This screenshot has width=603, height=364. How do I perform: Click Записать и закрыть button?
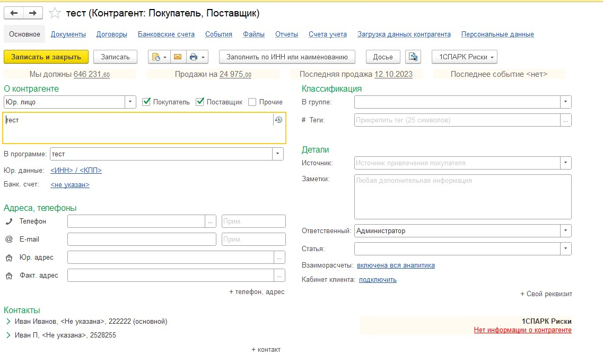point(46,57)
